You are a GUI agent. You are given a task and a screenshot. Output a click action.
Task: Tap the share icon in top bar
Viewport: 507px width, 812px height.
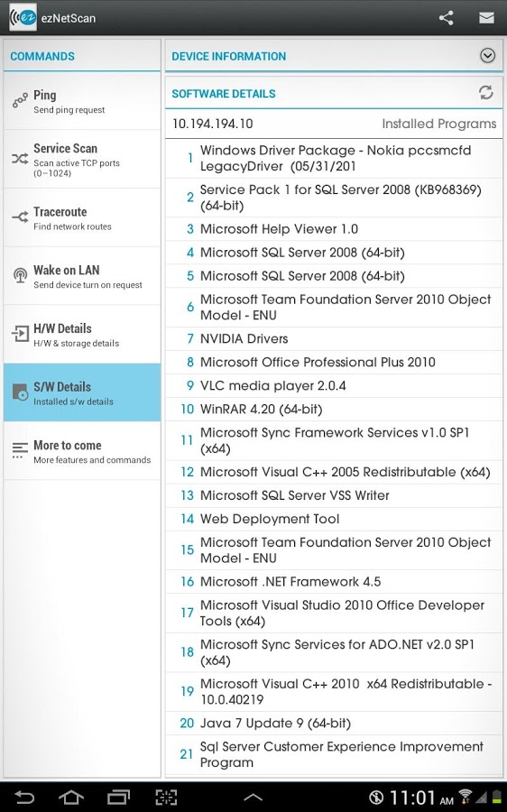tap(446, 18)
